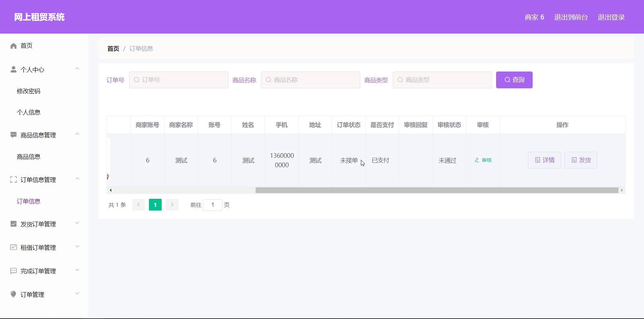Image resolution: width=644 pixels, height=319 pixels.
Task: Click 退出登录 in the header
Action: point(611,17)
